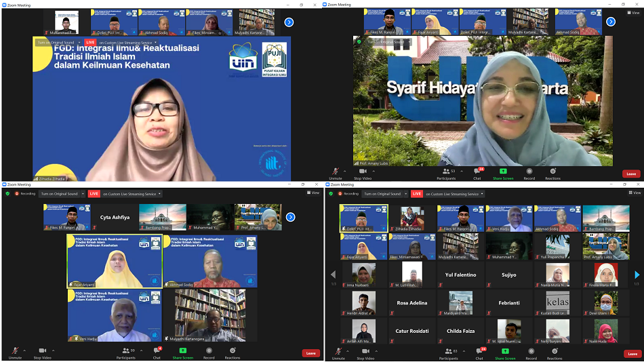Viewport: 644px width, 362px height.
Task: Click Share Screen in Amany Lubis speaker window
Action: pos(503,174)
